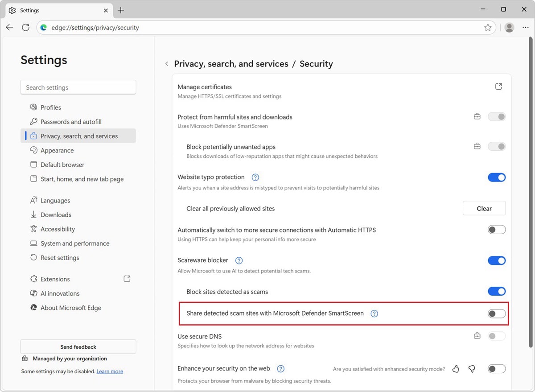Go back via breadcrumb chevron

pos(167,64)
